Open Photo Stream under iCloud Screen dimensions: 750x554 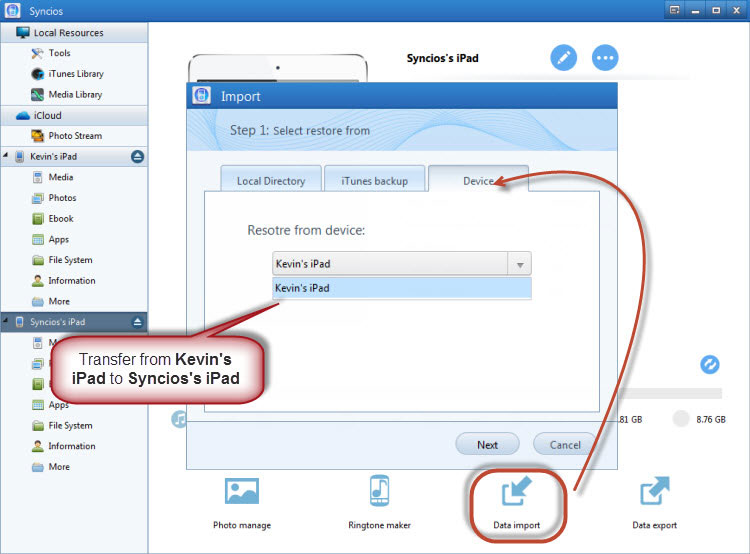(x=66, y=136)
